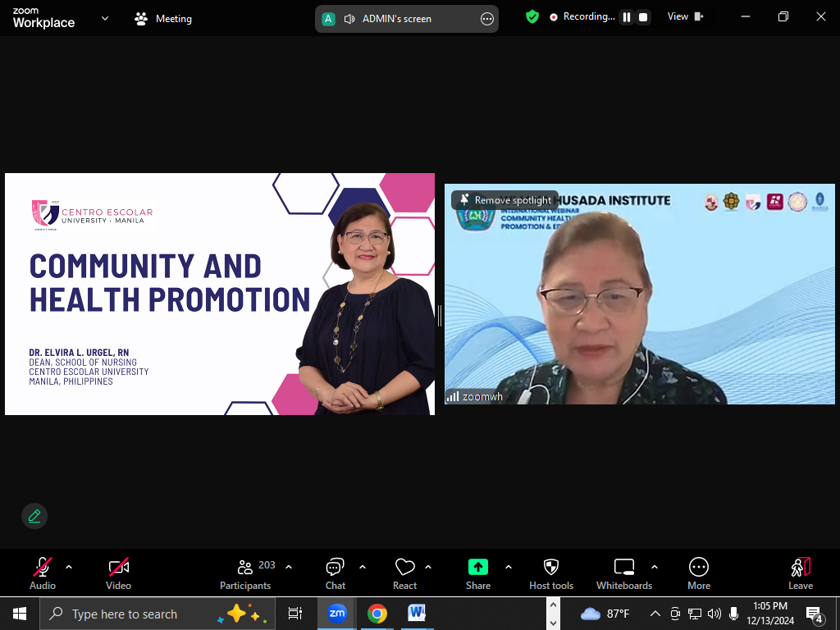Click the microphone icon in system tray
The width and height of the screenshot is (840, 630).
[x=734, y=614]
